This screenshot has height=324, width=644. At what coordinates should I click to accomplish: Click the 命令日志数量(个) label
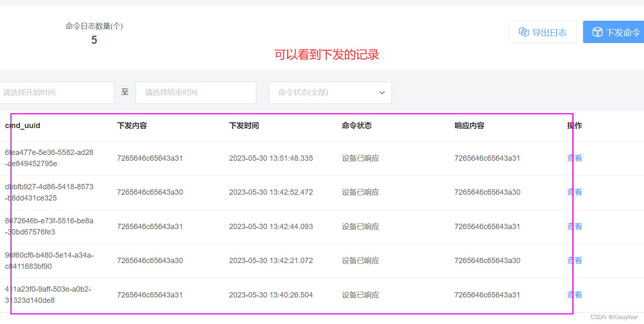click(x=94, y=26)
